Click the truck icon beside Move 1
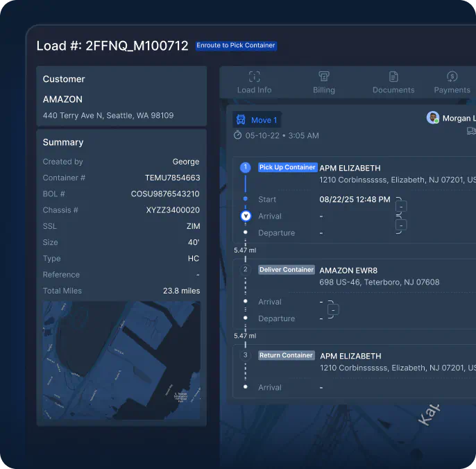This screenshot has height=469, width=476. click(x=241, y=119)
